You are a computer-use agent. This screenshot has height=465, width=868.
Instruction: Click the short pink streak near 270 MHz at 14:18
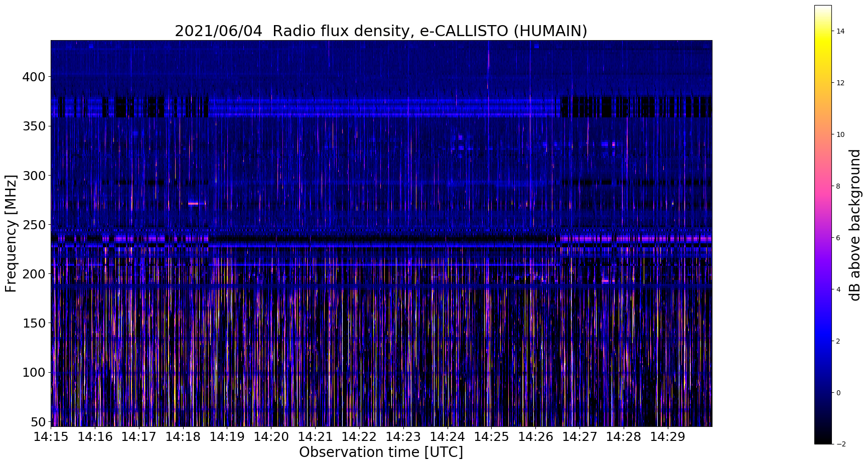[194, 204]
